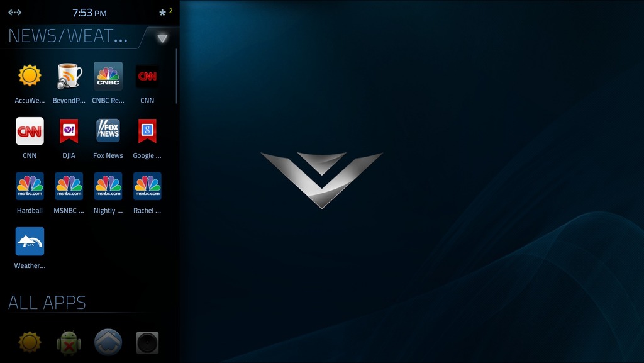Click the "Weather..." label text
Image resolution: width=644 pixels, height=363 pixels.
30,265
